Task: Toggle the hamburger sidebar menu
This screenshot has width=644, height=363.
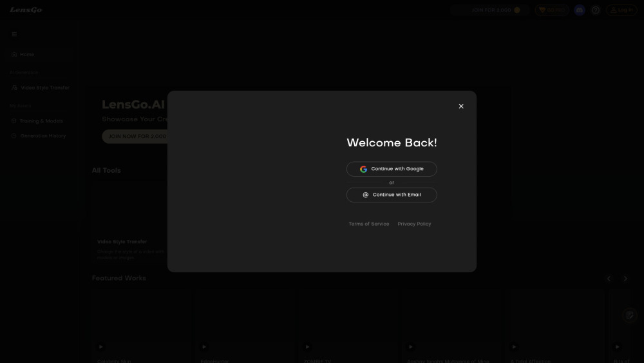Action: click(14, 34)
